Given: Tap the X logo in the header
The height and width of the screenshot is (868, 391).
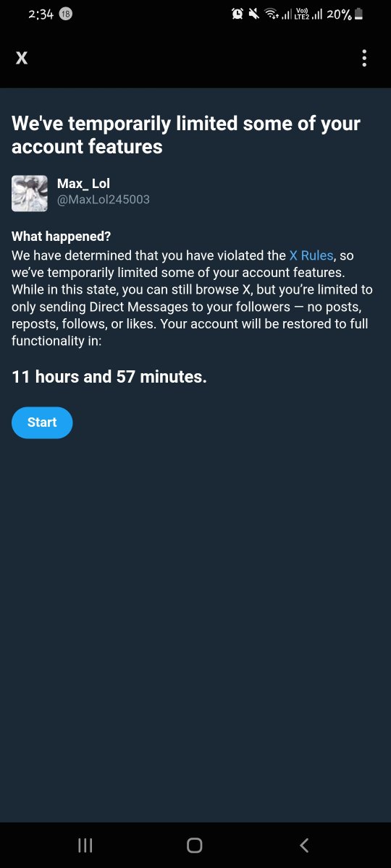Looking at the screenshot, I should (22, 58).
